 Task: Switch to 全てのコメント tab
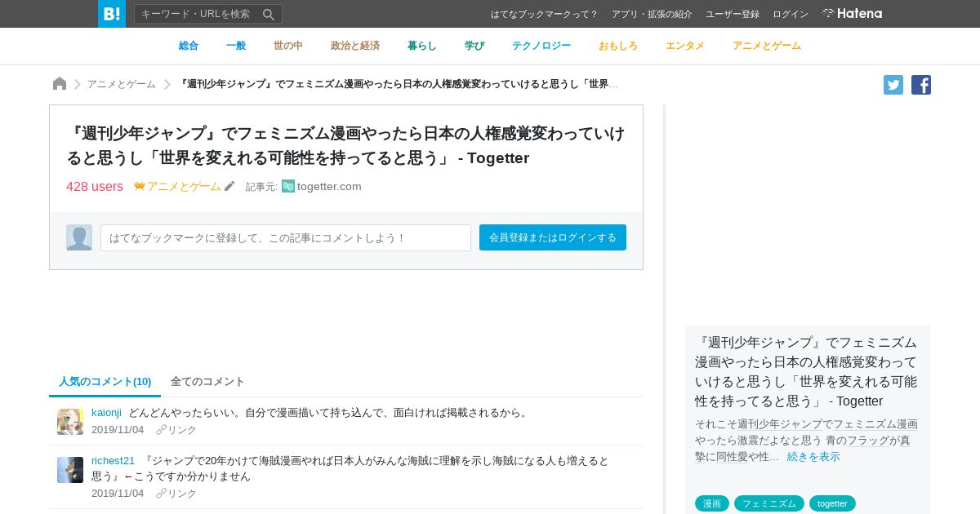[x=207, y=381]
